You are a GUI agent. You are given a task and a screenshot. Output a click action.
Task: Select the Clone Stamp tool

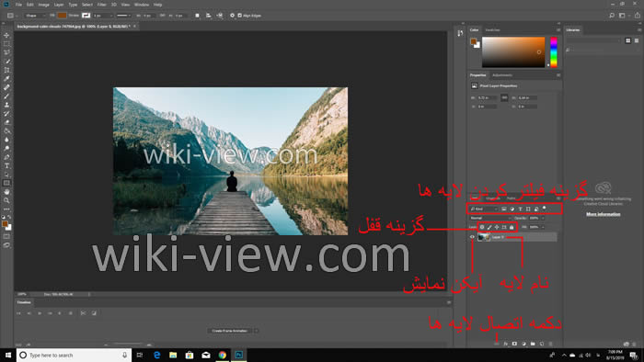(x=6, y=105)
